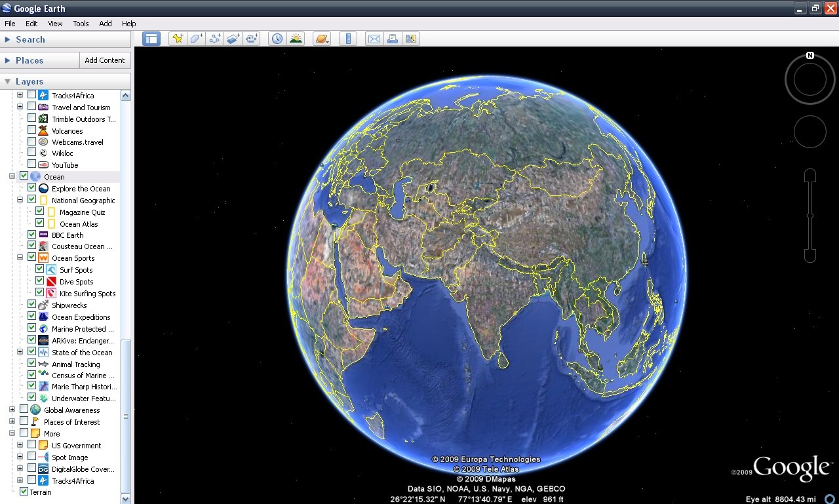This screenshot has height=504, width=839.
Task: Expand the State of the Ocean folder
Action: 20,352
